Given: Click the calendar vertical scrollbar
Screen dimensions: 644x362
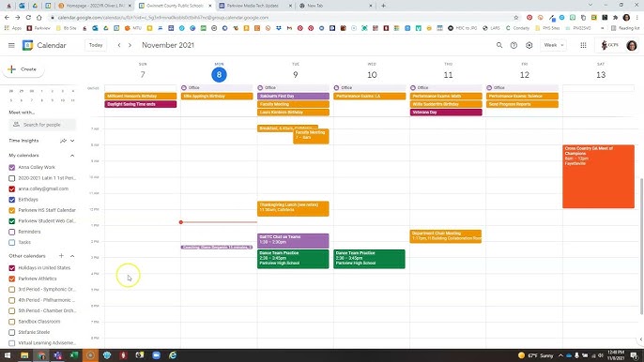Looking at the screenshot, I should tap(641, 247).
